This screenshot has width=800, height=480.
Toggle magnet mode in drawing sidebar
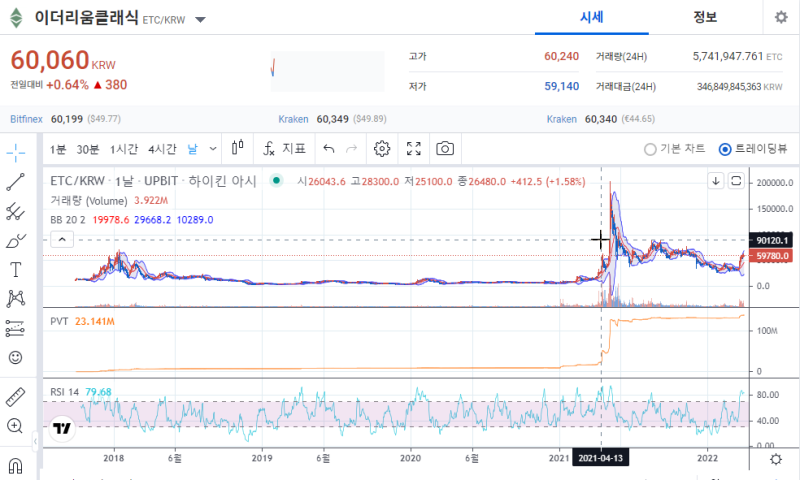click(15, 466)
